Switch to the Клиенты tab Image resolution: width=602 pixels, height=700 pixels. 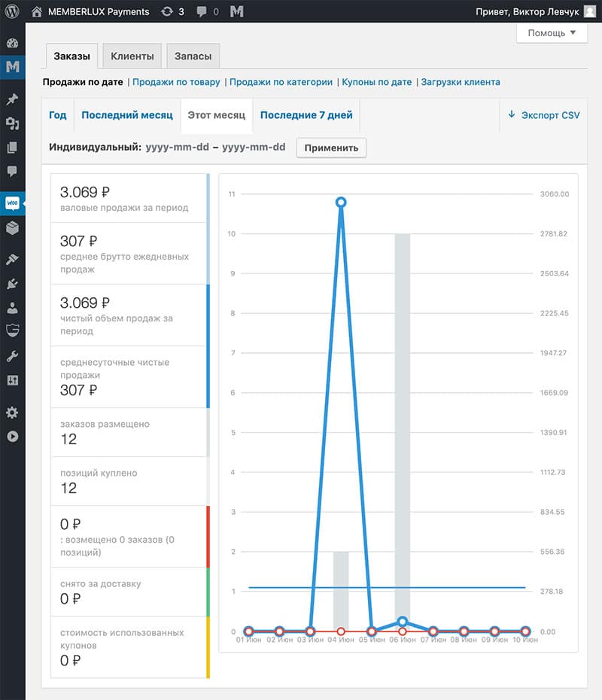132,56
